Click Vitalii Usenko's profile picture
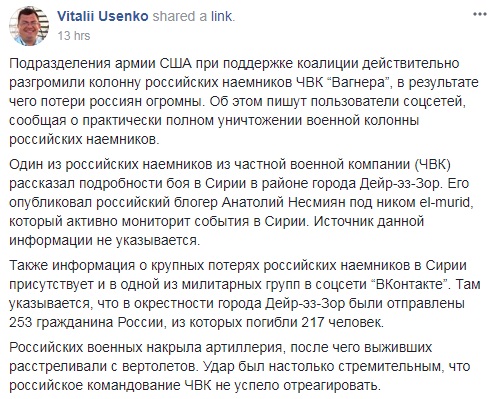This screenshot has height=399, width=492. point(29,26)
